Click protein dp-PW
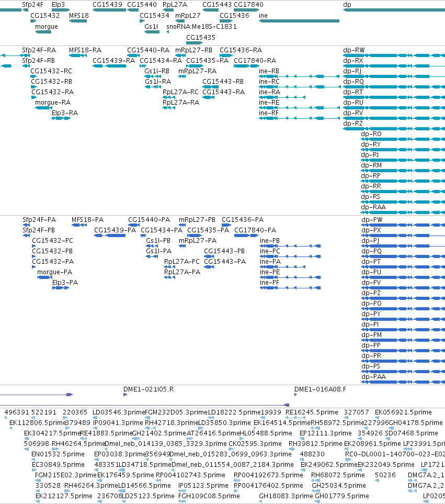445x504 pixels. tap(372, 220)
